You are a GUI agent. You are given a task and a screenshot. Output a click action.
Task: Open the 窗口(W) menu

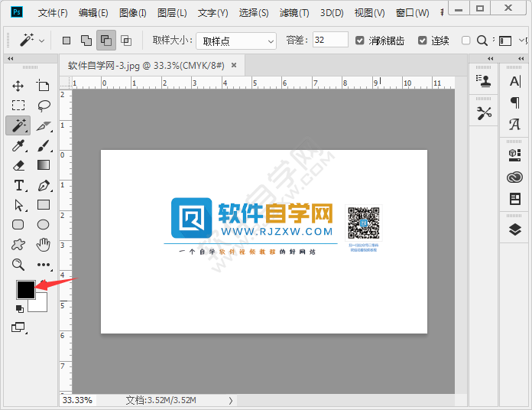tap(412, 13)
